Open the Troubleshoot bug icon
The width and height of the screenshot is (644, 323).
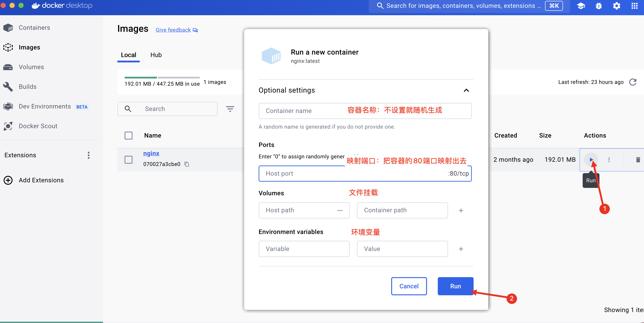(x=599, y=6)
